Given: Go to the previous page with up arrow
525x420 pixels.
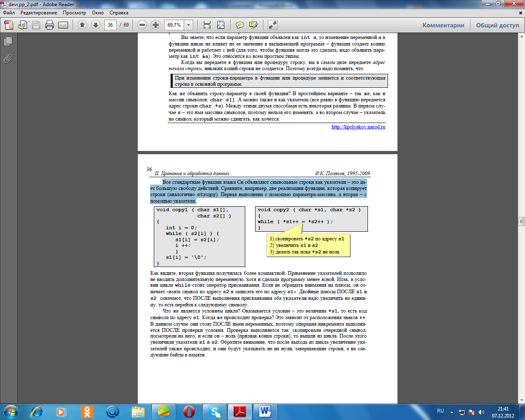Looking at the screenshot, I should tap(82, 25).
